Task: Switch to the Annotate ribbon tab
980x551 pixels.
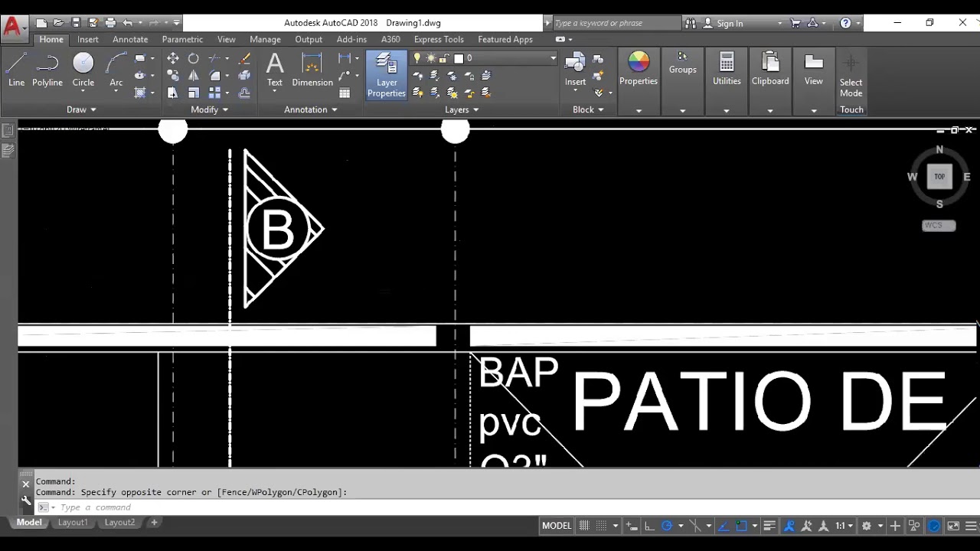Action: click(x=130, y=39)
